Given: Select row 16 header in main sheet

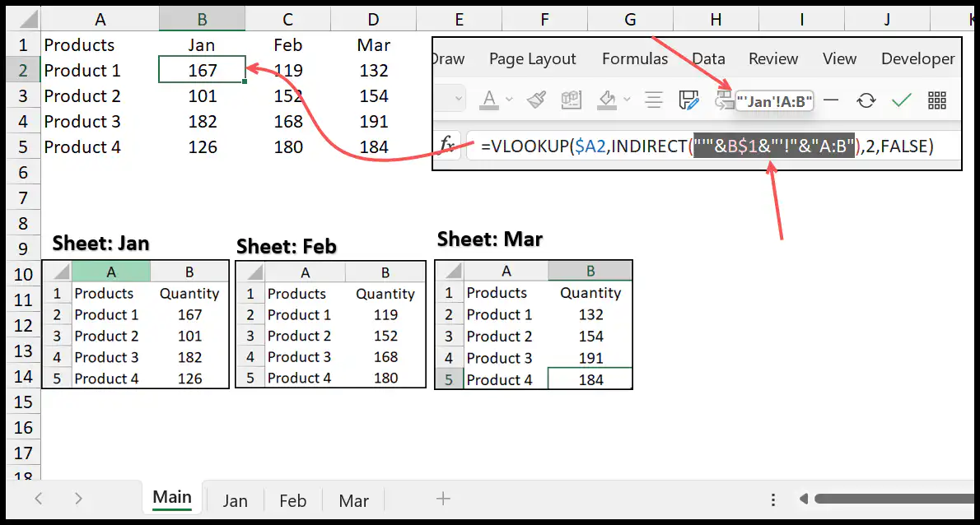Looking at the screenshot, I should (23, 428).
